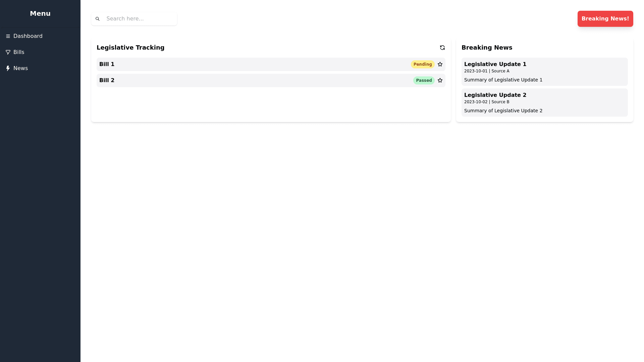Click the Passed status badge
The width and height of the screenshot is (644, 362).
pos(424,80)
